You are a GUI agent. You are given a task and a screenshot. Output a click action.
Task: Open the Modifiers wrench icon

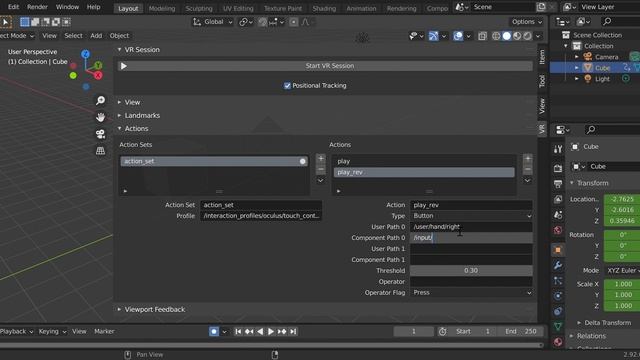pos(558,265)
